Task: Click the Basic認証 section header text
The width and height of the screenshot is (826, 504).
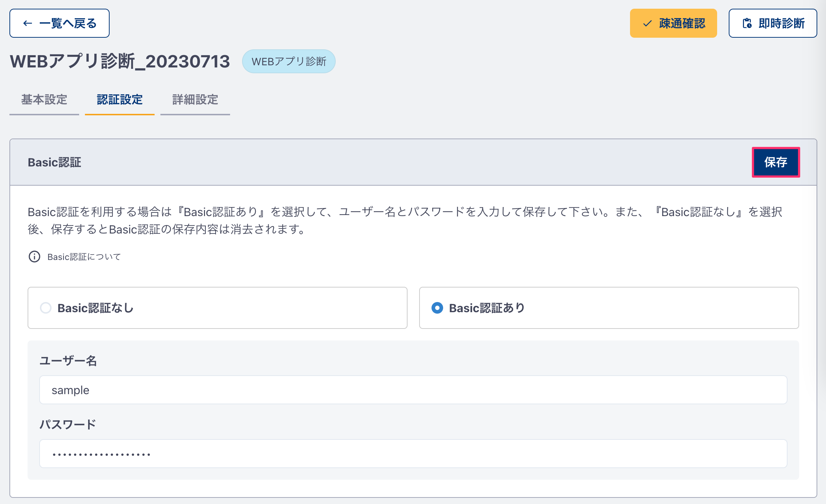Action: [x=54, y=162]
